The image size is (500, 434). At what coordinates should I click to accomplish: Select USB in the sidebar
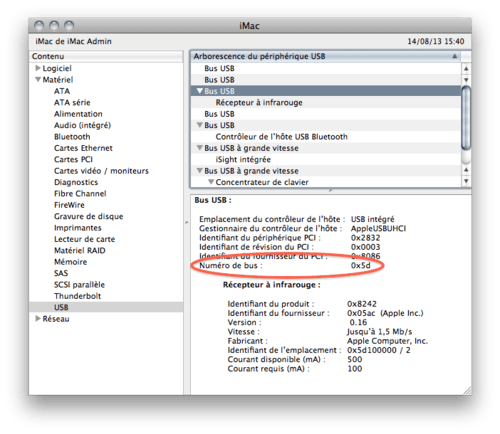click(x=106, y=307)
